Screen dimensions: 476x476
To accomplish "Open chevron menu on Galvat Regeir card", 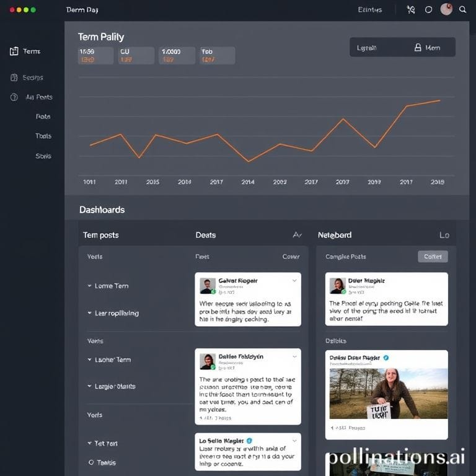I will (294, 281).
